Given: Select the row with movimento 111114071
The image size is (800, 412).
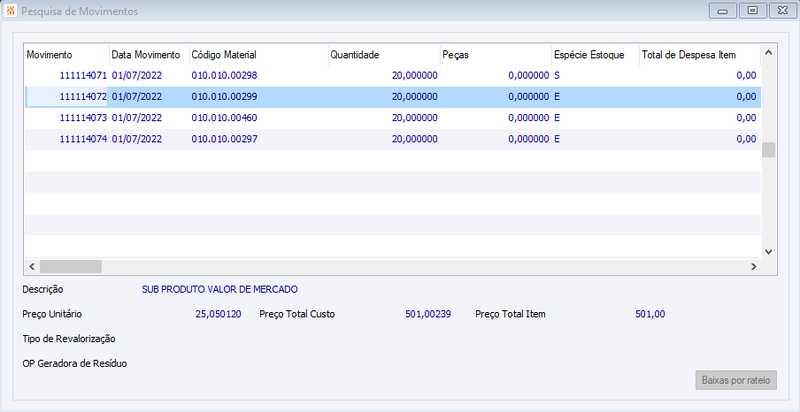Looking at the screenshot, I should click(393, 76).
